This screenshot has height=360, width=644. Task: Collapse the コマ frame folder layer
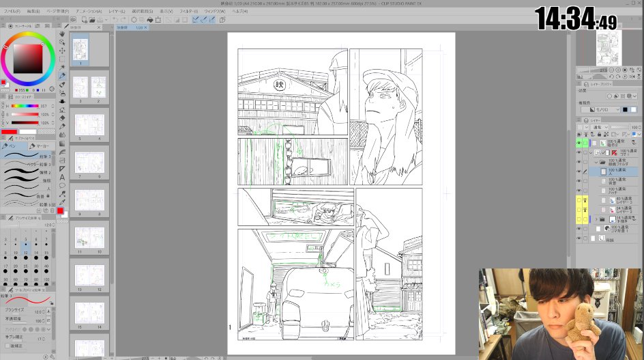[591, 152]
